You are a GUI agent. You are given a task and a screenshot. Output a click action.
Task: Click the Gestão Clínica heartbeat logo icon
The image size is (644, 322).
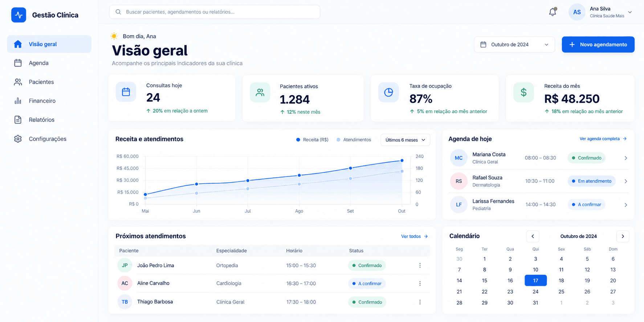pos(19,15)
